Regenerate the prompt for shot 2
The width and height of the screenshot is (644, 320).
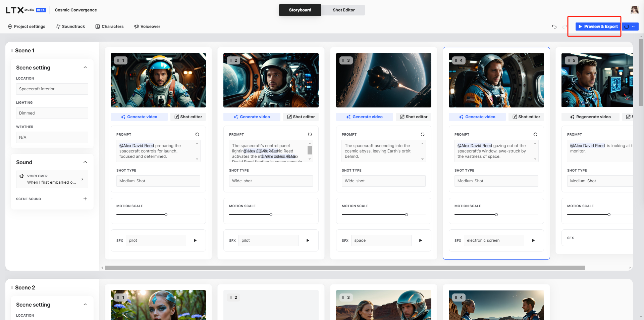point(310,134)
